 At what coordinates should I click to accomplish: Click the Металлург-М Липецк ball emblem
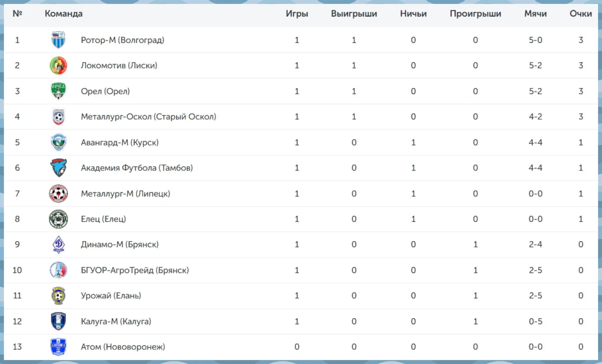pos(59,193)
